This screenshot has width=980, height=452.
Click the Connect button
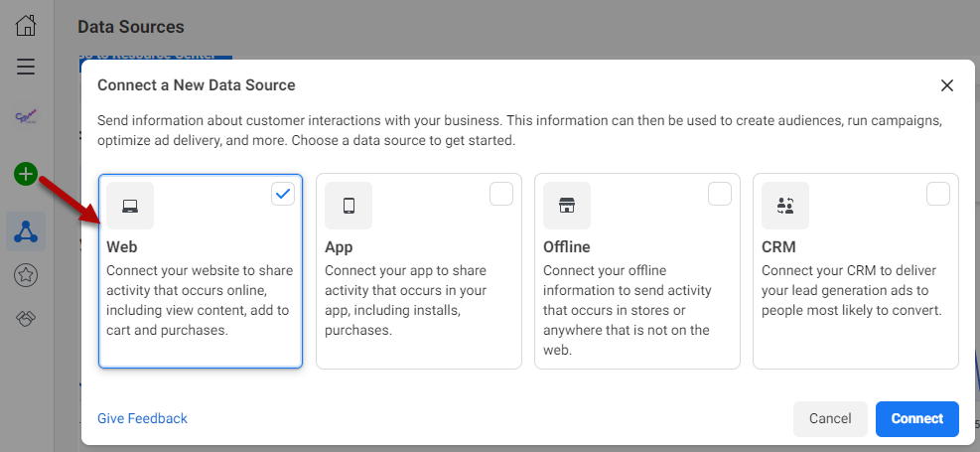point(917,419)
